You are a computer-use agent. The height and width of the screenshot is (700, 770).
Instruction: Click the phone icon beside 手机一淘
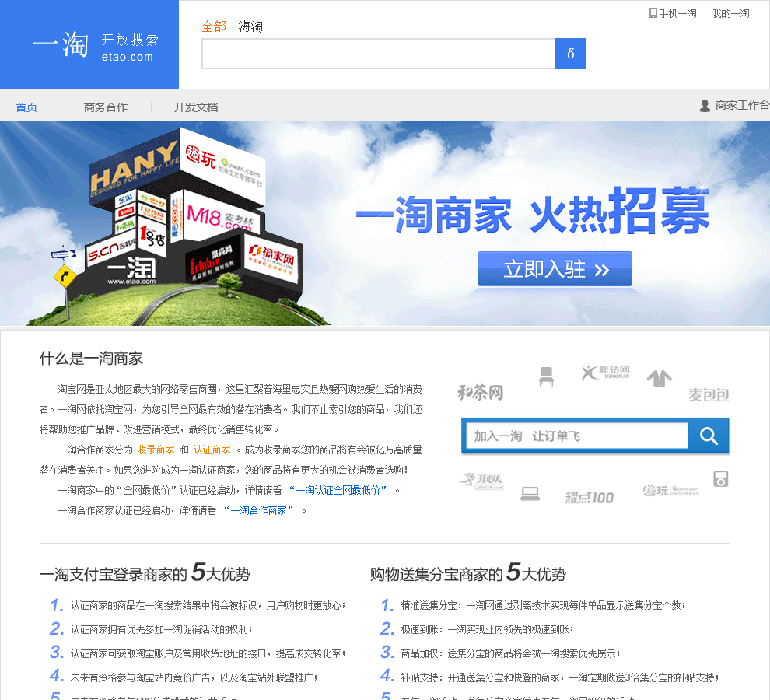(x=653, y=13)
